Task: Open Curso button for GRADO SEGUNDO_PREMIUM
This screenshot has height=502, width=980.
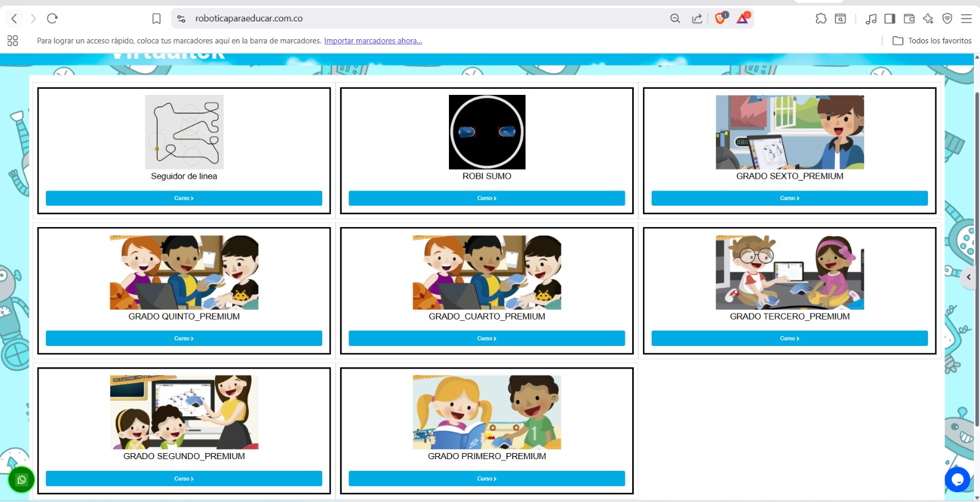Action: [x=184, y=479]
